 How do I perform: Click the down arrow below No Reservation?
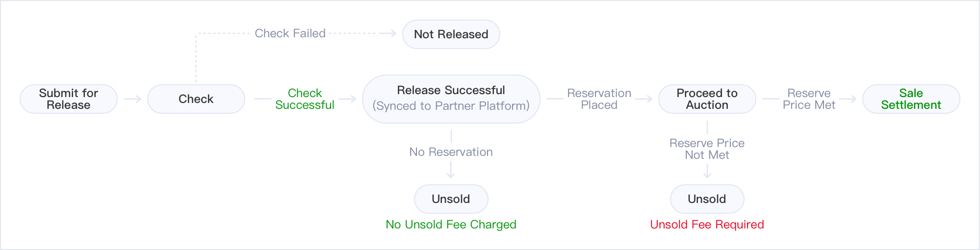tap(451, 170)
